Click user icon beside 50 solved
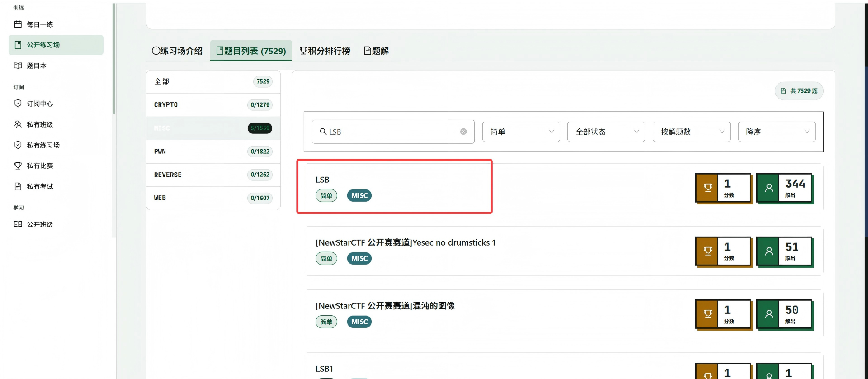This screenshot has width=868, height=379. click(x=769, y=314)
